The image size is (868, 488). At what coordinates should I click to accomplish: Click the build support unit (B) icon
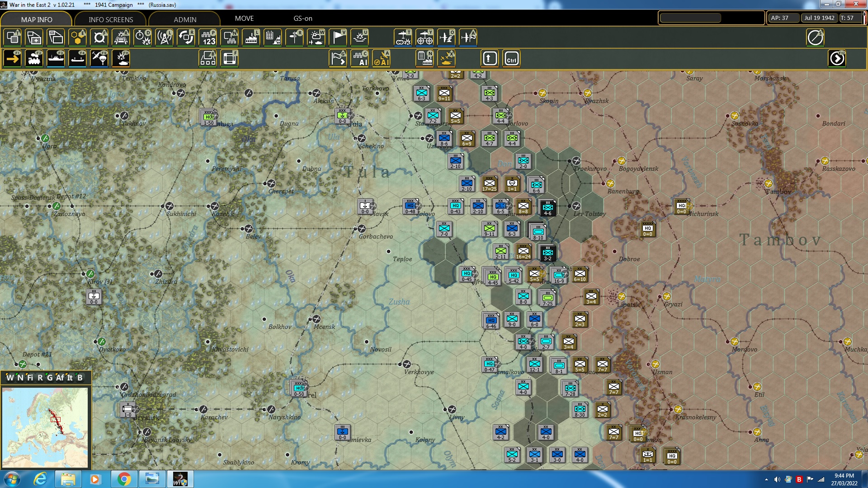208,59
